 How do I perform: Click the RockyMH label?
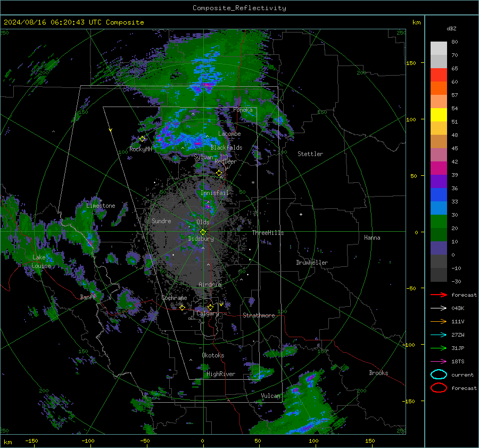click(x=141, y=149)
